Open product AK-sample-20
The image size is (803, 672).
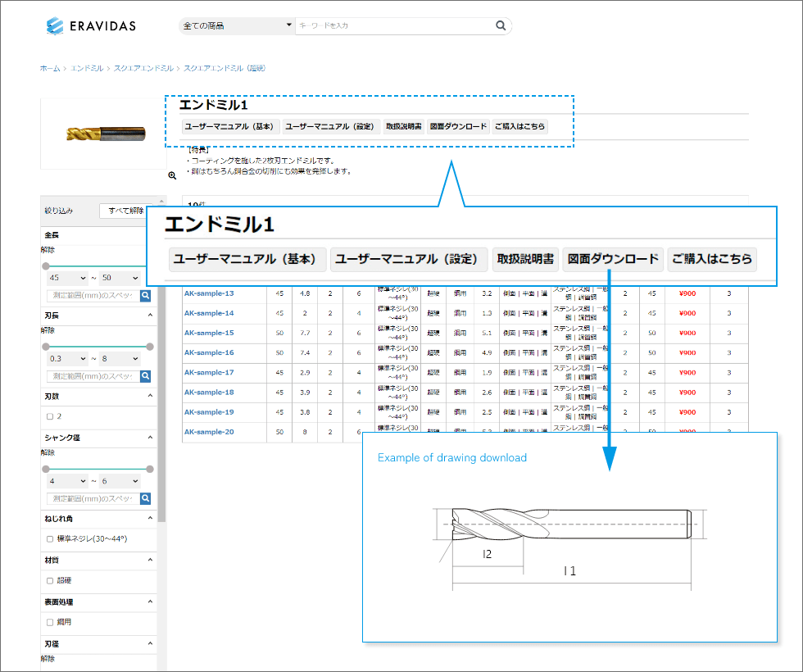tap(209, 432)
